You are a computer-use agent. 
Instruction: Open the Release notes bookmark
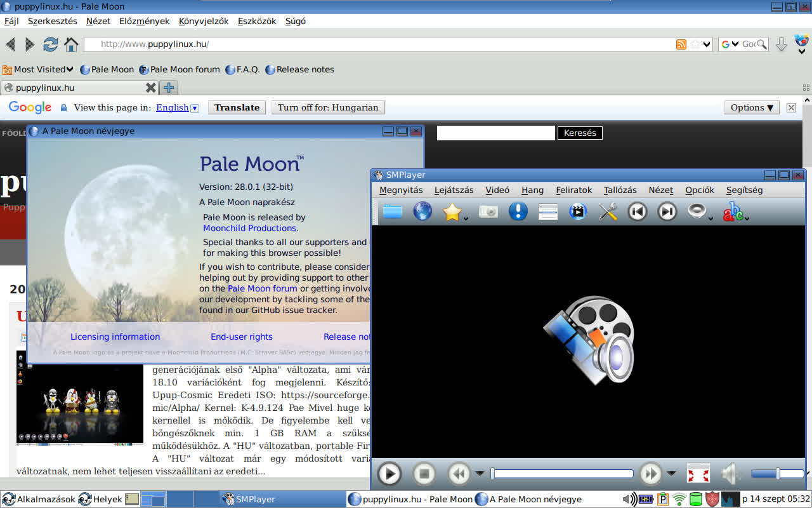pyautogui.click(x=299, y=69)
